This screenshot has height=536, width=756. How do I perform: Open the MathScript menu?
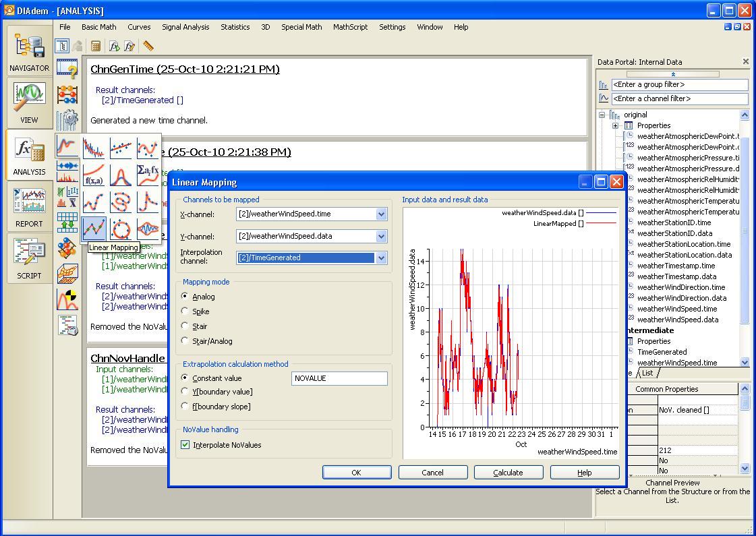coord(351,27)
